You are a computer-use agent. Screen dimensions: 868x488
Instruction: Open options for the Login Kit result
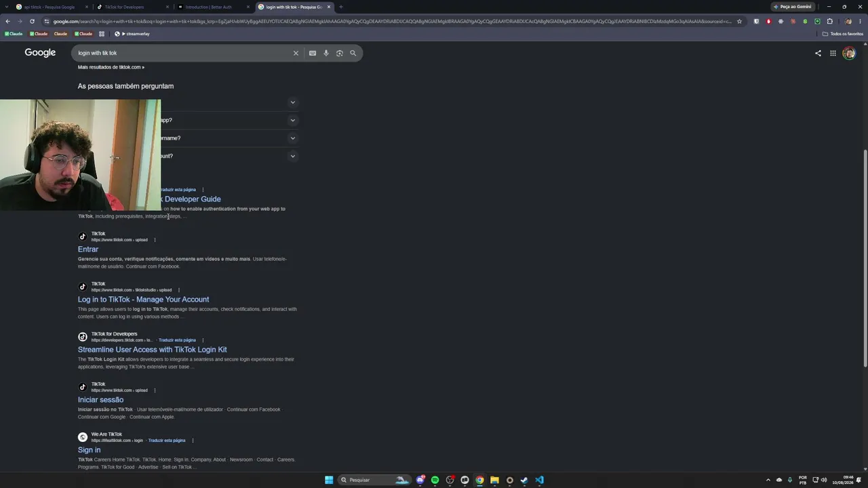pyautogui.click(x=203, y=340)
